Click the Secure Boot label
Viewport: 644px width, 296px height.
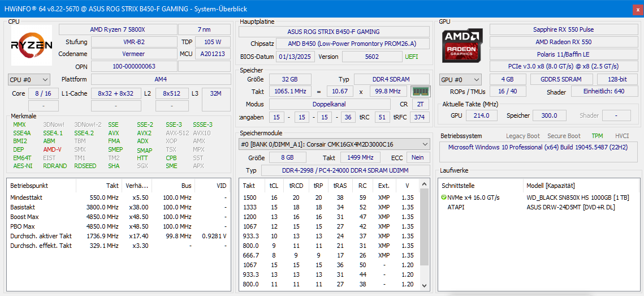(564, 136)
